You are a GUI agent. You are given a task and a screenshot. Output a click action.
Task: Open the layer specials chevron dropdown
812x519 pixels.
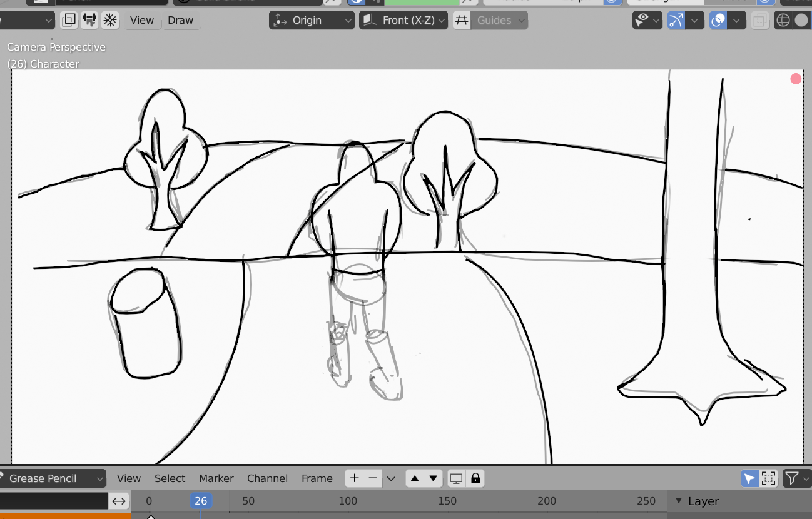392,478
